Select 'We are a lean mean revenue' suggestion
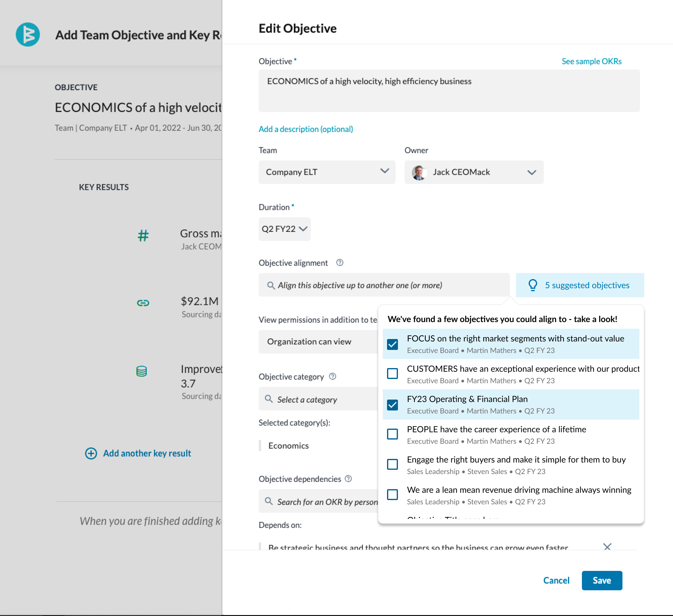 pyautogui.click(x=511, y=495)
